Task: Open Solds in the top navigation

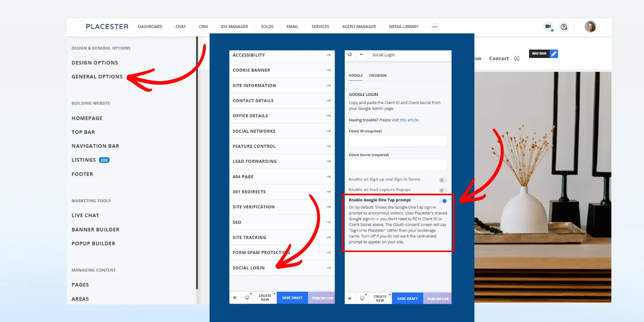Action: (267, 26)
